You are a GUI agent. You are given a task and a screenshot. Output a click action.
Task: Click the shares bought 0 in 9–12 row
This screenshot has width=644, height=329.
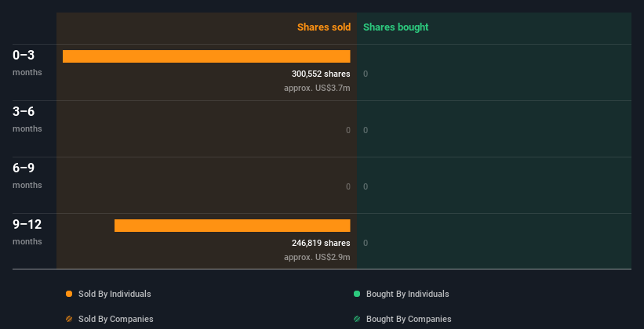pos(366,244)
